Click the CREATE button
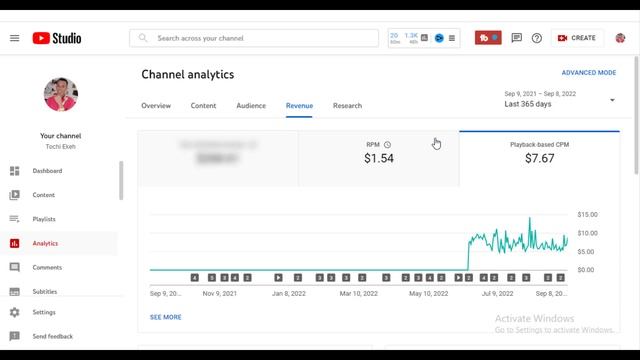Viewport: 640px width, 360px height. tap(577, 38)
